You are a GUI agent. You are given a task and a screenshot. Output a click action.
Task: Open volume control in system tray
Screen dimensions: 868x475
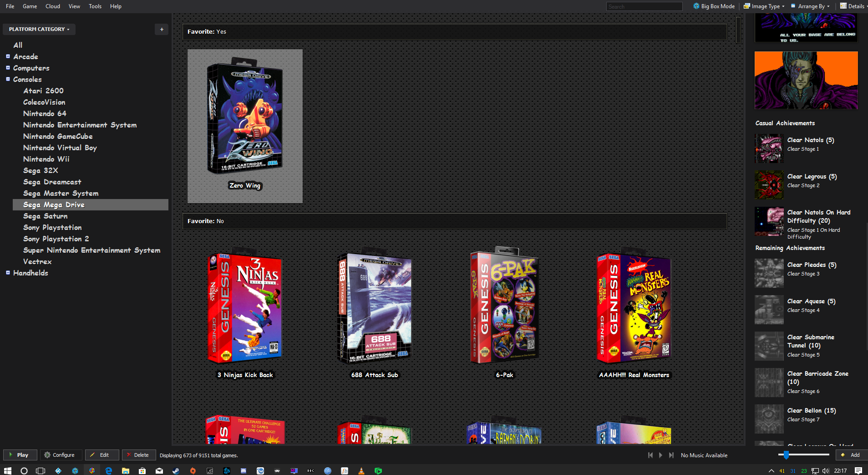(x=826, y=470)
